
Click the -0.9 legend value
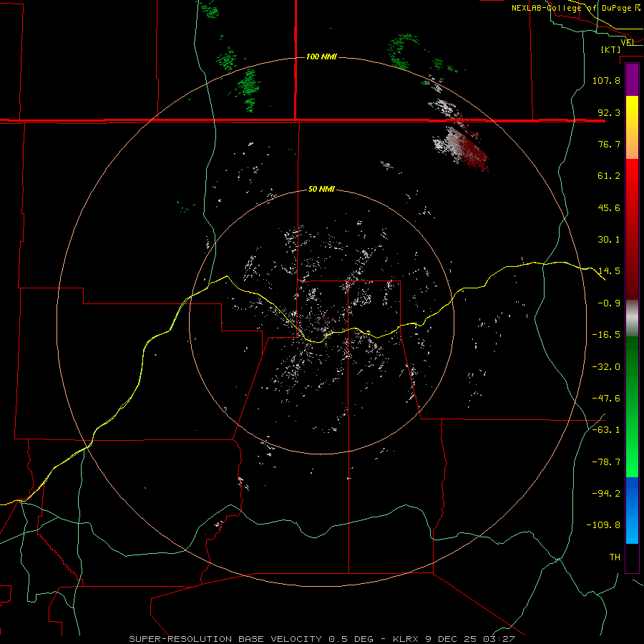click(x=609, y=303)
